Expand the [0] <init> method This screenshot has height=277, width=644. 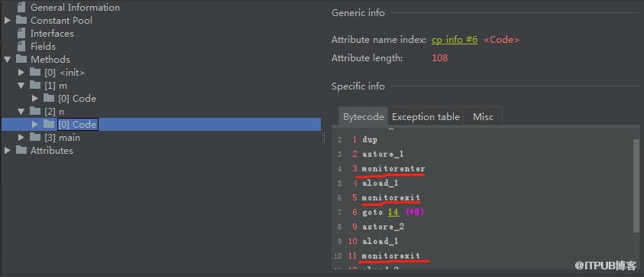pos(21,73)
